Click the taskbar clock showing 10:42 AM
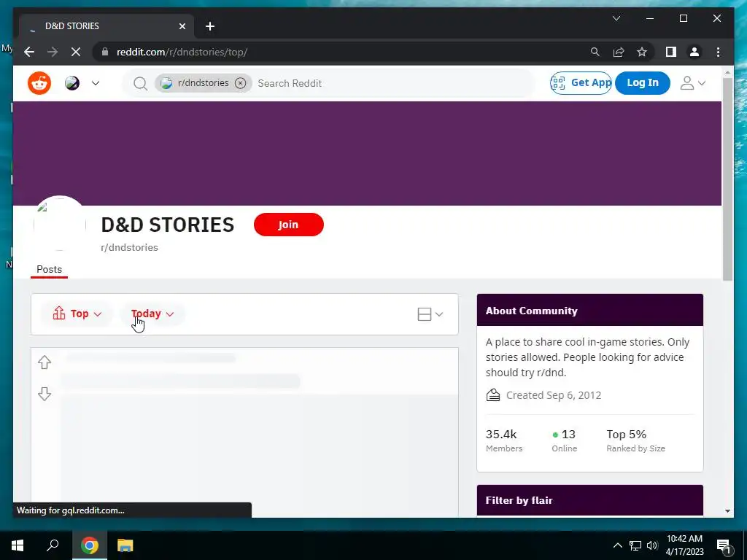 pyautogui.click(x=684, y=545)
